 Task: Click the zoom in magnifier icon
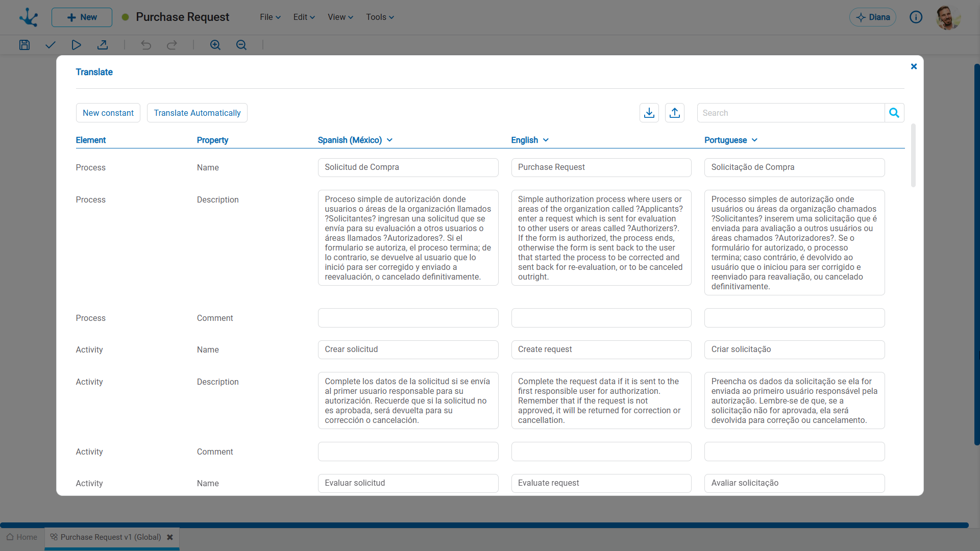[x=215, y=45]
